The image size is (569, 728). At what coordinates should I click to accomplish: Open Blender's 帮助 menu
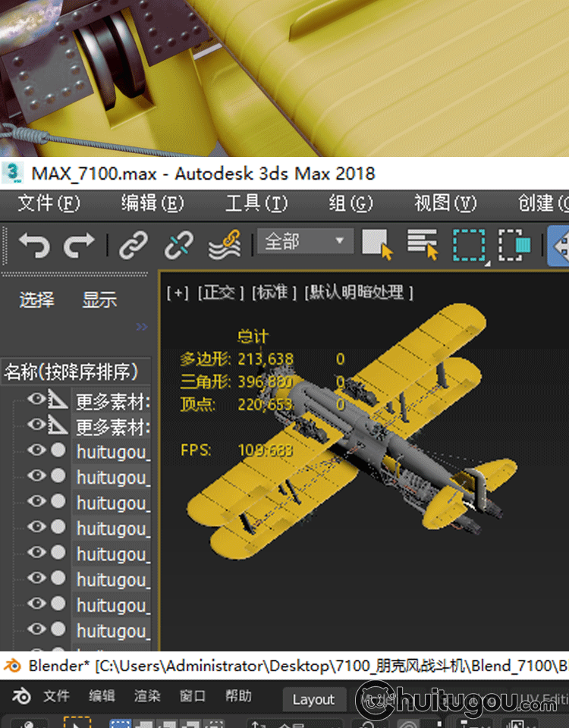click(x=238, y=696)
